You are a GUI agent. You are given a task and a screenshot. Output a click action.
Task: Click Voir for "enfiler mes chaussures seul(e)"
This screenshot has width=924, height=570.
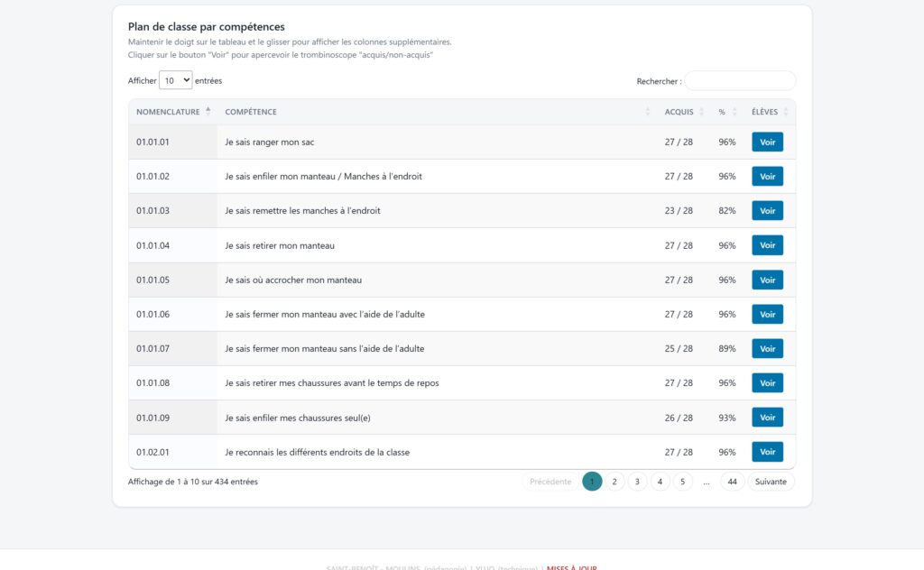767,418
